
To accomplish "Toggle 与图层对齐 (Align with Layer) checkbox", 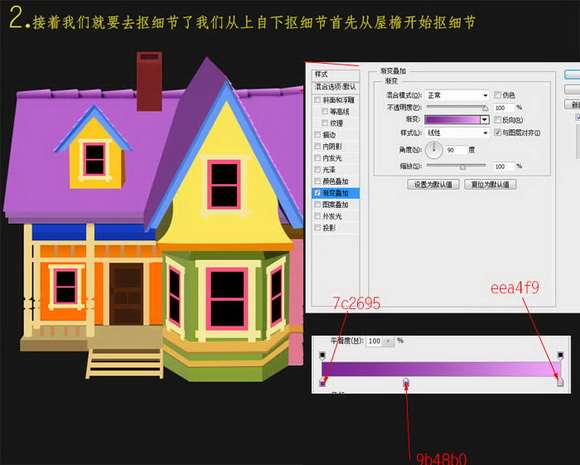I will 498,132.
